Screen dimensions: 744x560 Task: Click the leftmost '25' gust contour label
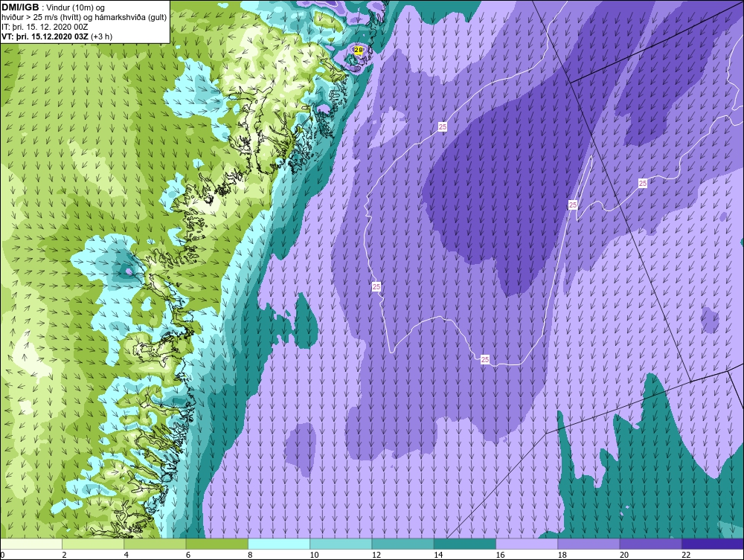376,286
